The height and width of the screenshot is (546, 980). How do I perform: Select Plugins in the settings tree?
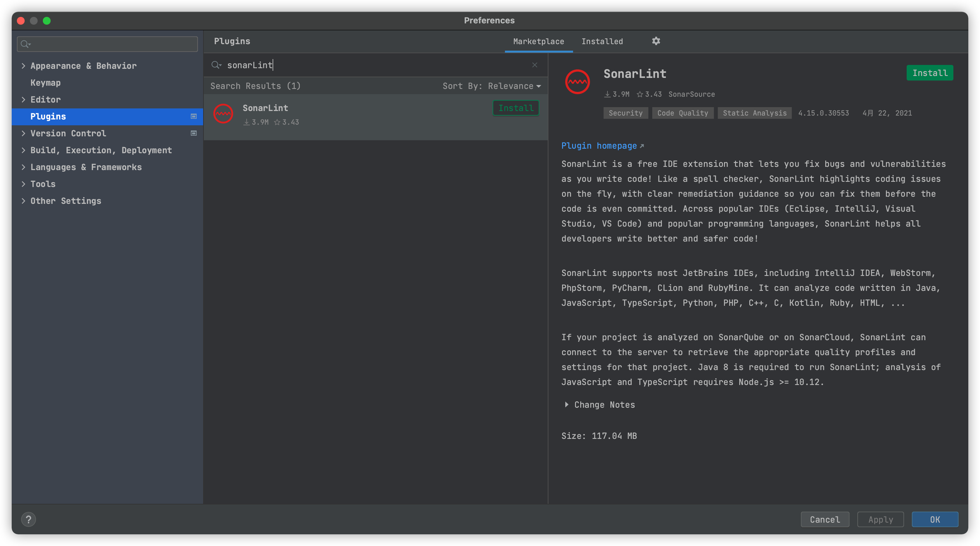tap(107, 117)
